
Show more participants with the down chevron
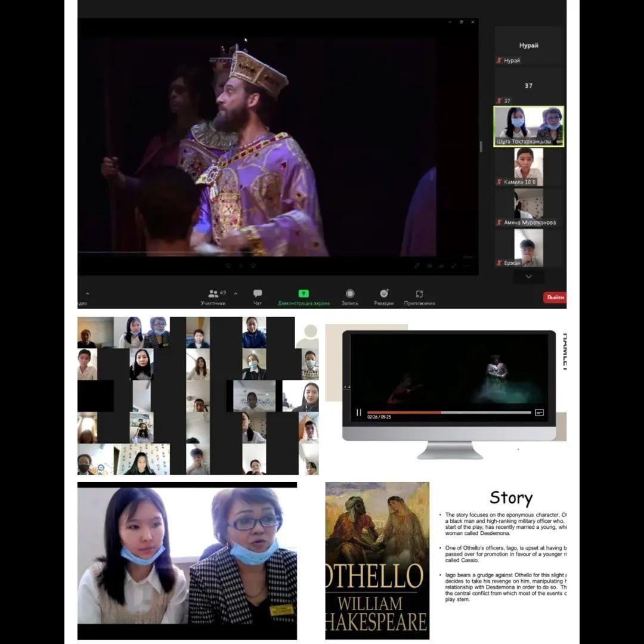click(x=528, y=277)
